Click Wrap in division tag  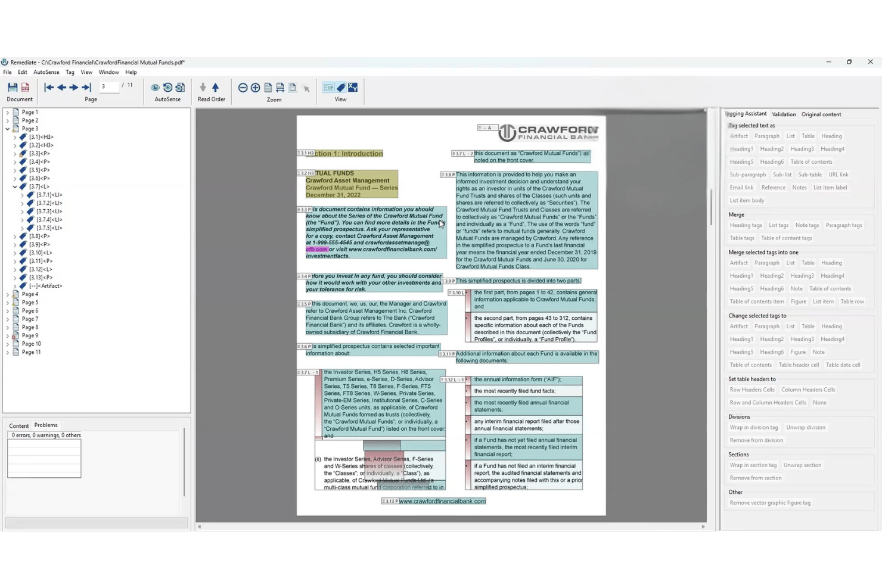(754, 428)
